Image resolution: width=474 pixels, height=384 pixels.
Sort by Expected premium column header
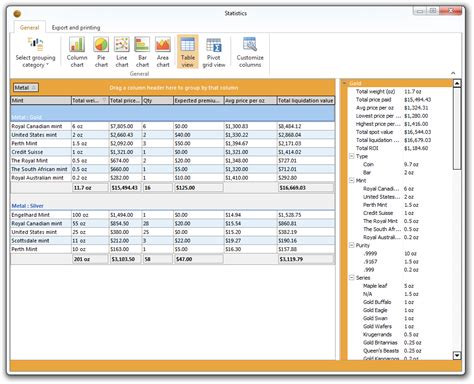[x=198, y=100]
